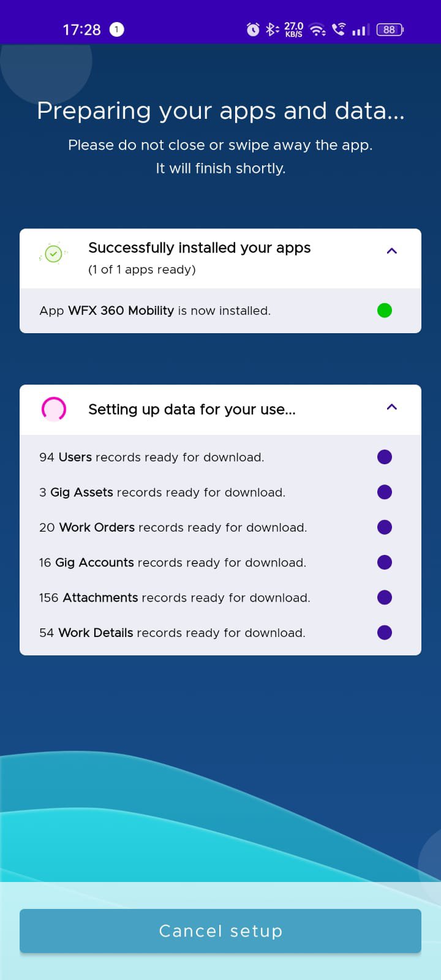
Task: Click the pink loading spinner icon
Action: (53, 409)
